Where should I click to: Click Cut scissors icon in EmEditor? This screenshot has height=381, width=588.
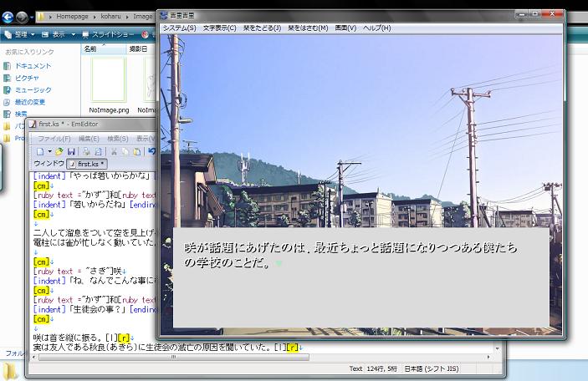(x=114, y=151)
